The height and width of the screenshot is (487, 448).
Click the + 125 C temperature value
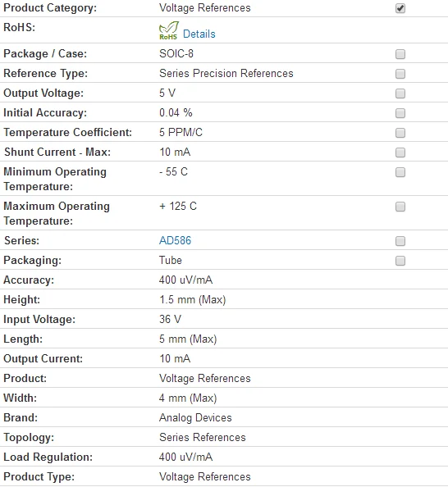tap(178, 206)
